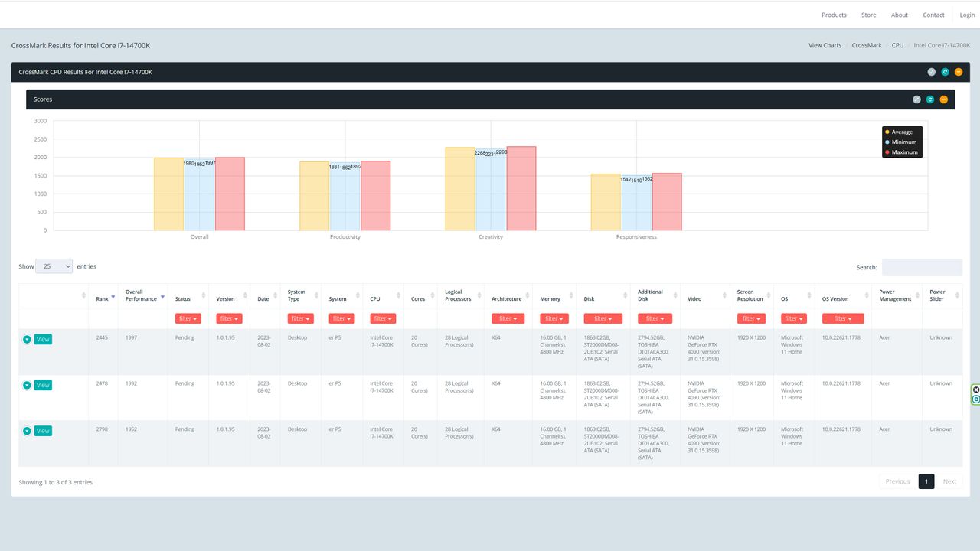Expand row details for rank 2445
980x551 pixels.
click(x=27, y=339)
